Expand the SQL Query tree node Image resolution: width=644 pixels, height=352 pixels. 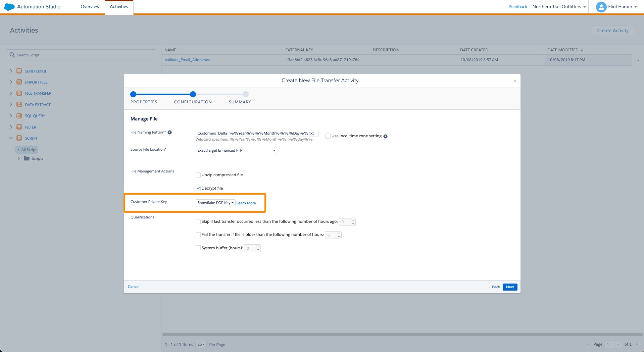[11, 116]
